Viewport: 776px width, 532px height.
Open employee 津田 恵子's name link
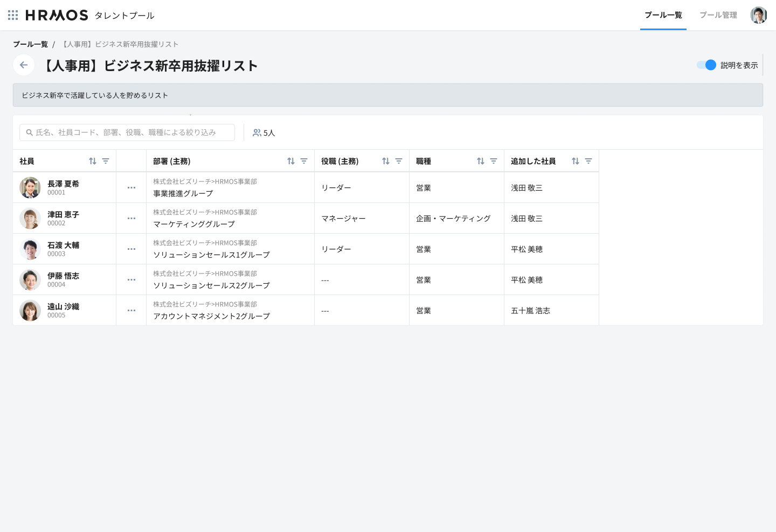(x=63, y=214)
